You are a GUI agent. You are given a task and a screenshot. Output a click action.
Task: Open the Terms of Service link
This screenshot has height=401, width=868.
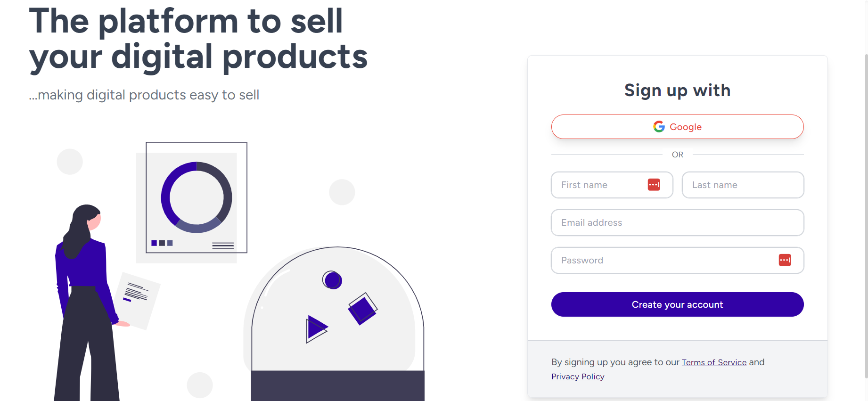pos(714,362)
